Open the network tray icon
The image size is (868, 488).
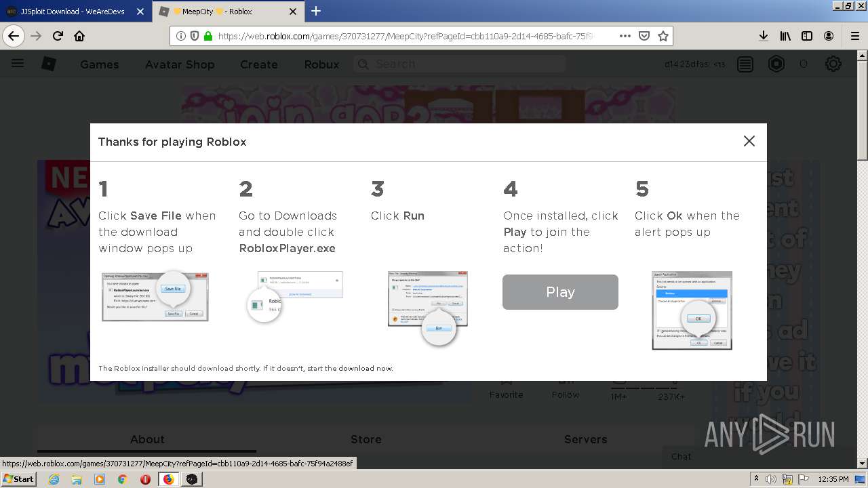click(787, 479)
